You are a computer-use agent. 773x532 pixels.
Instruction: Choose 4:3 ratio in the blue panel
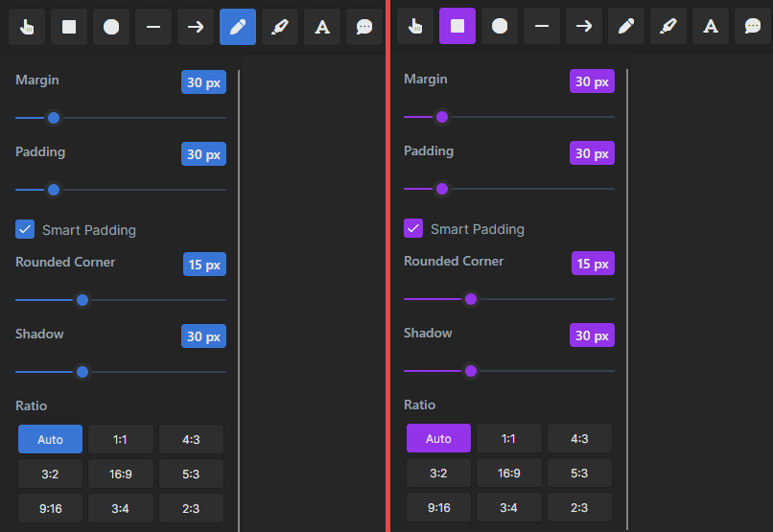coord(191,439)
